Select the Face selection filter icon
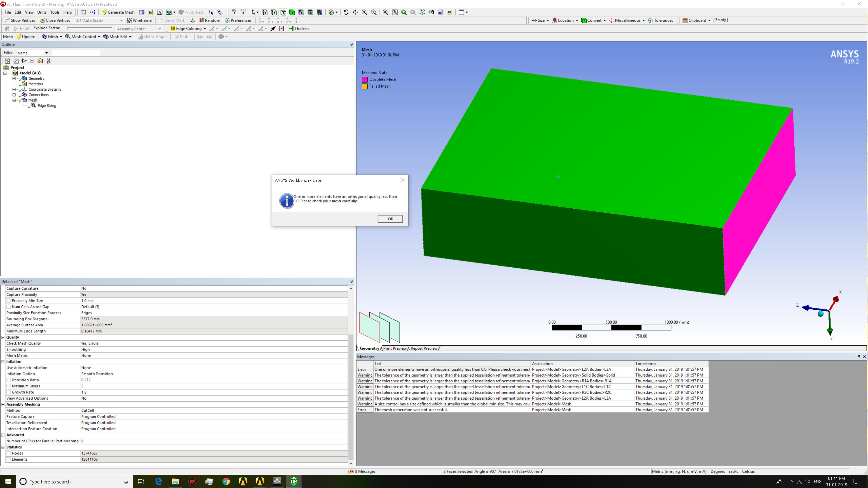 click(283, 12)
